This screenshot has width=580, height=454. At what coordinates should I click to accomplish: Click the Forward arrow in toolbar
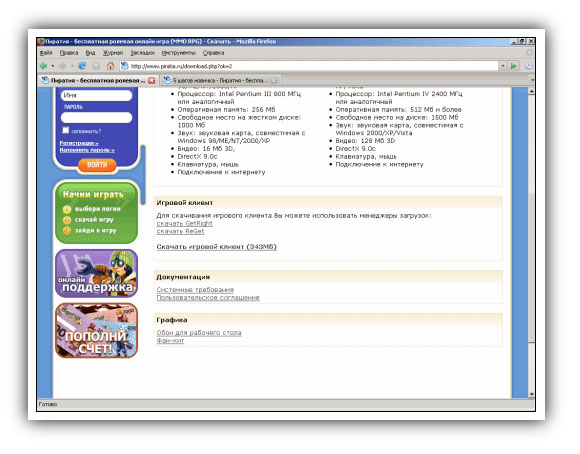click(63, 66)
